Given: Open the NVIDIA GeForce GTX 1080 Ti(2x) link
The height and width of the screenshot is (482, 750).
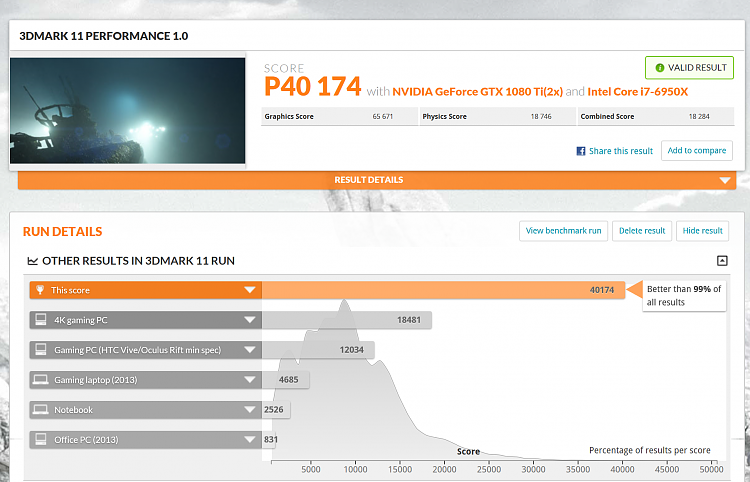Looking at the screenshot, I should tap(477, 92).
